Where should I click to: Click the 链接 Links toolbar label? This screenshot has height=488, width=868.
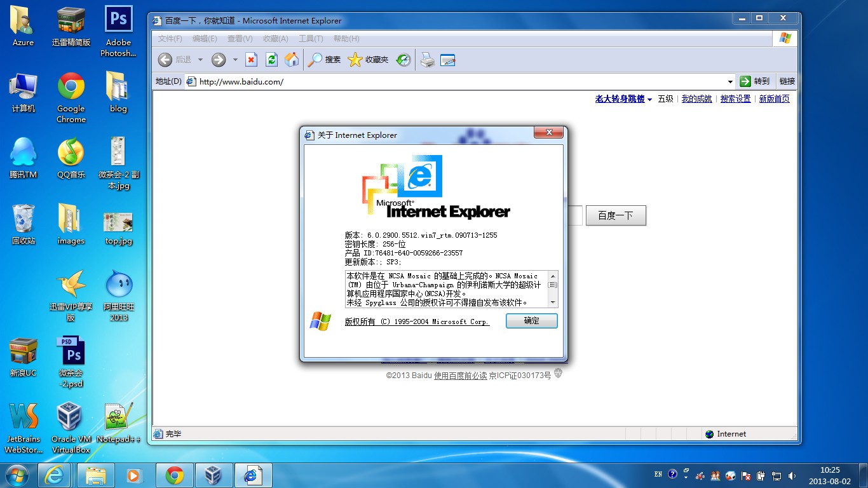click(787, 81)
